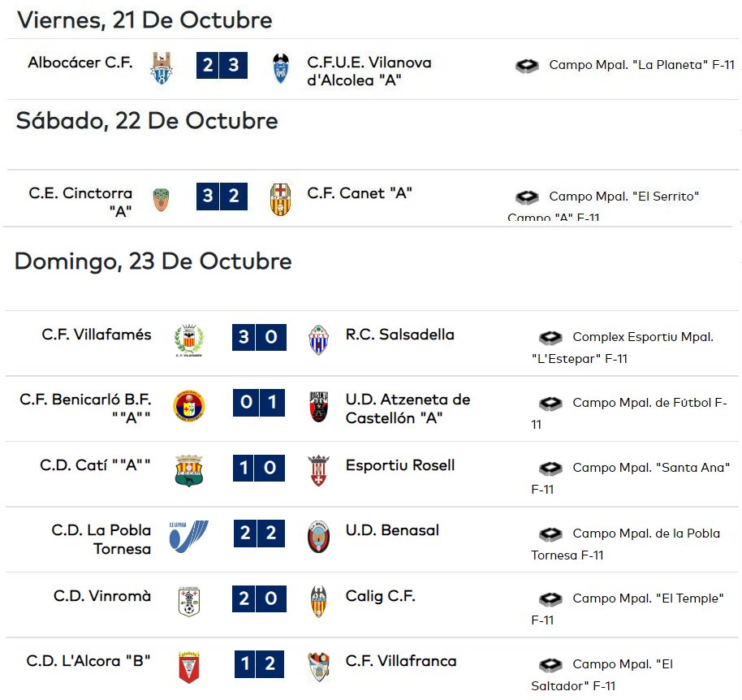Click the C.F. Benicarló B.F. round crest
This screenshot has width=742, height=700.
189,406
